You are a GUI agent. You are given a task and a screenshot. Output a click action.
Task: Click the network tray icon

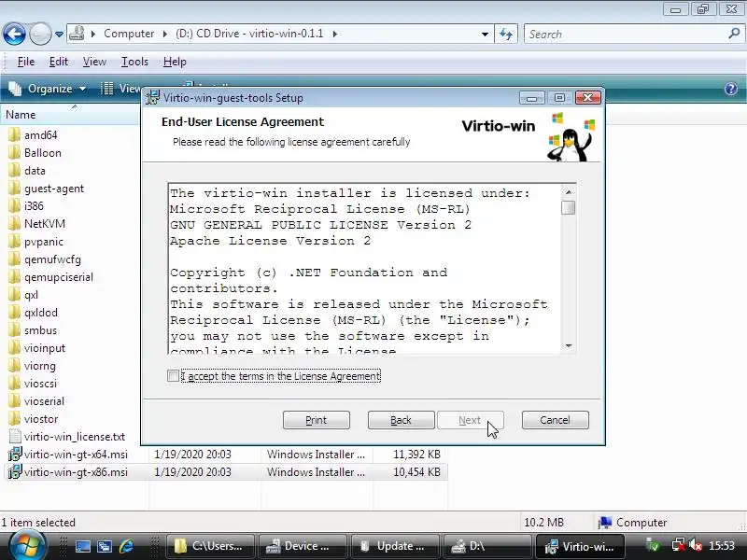point(679,546)
